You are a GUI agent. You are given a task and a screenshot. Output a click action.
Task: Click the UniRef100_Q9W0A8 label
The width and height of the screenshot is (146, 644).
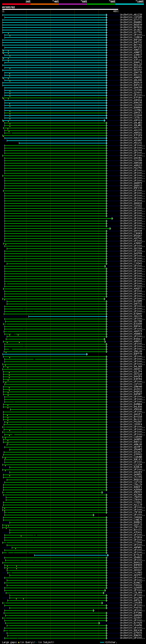point(131,387)
